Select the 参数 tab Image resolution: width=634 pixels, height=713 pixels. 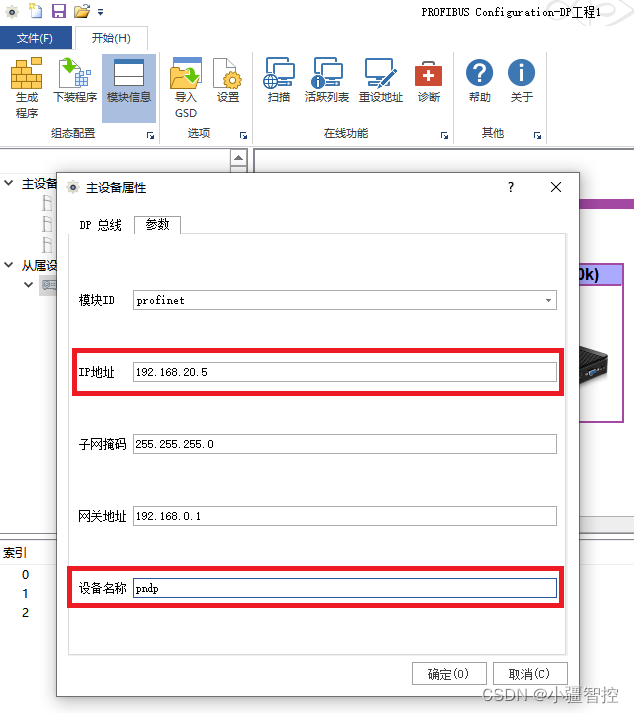coord(157,224)
